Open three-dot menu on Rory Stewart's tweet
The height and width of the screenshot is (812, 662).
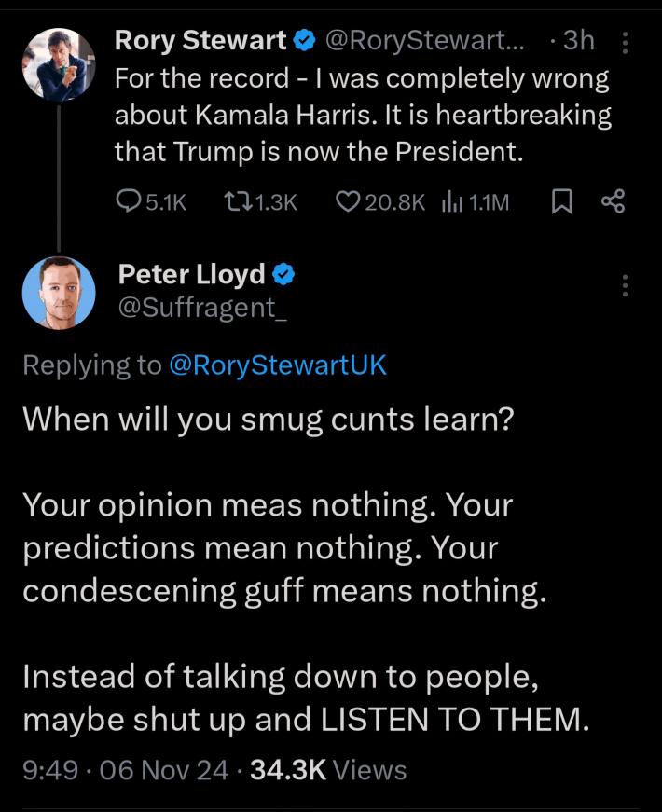pos(625,42)
